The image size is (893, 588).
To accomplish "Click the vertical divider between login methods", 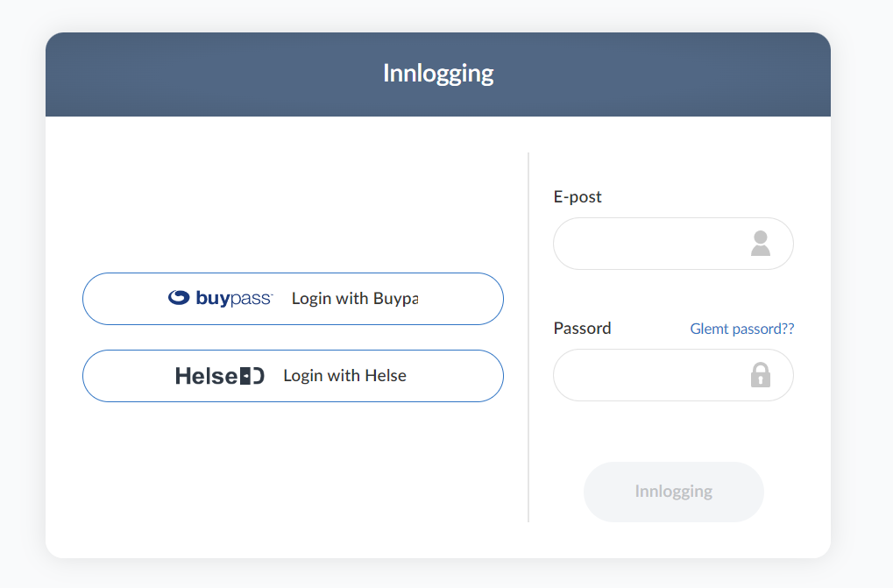I will (528, 337).
